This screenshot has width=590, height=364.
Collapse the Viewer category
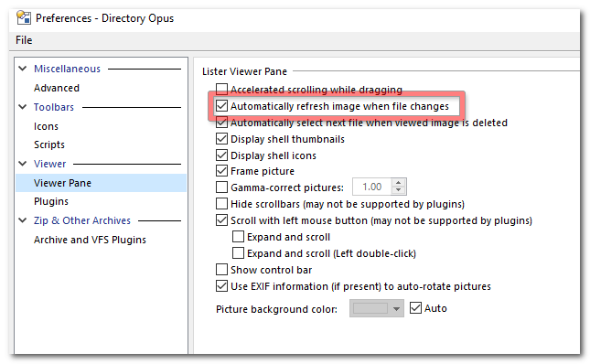pyautogui.click(x=23, y=164)
